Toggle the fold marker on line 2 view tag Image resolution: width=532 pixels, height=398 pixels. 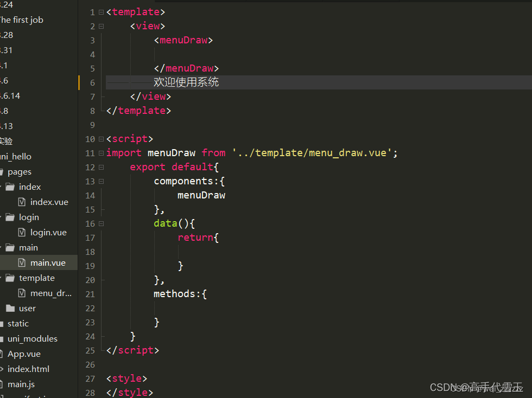click(x=101, y=25)
